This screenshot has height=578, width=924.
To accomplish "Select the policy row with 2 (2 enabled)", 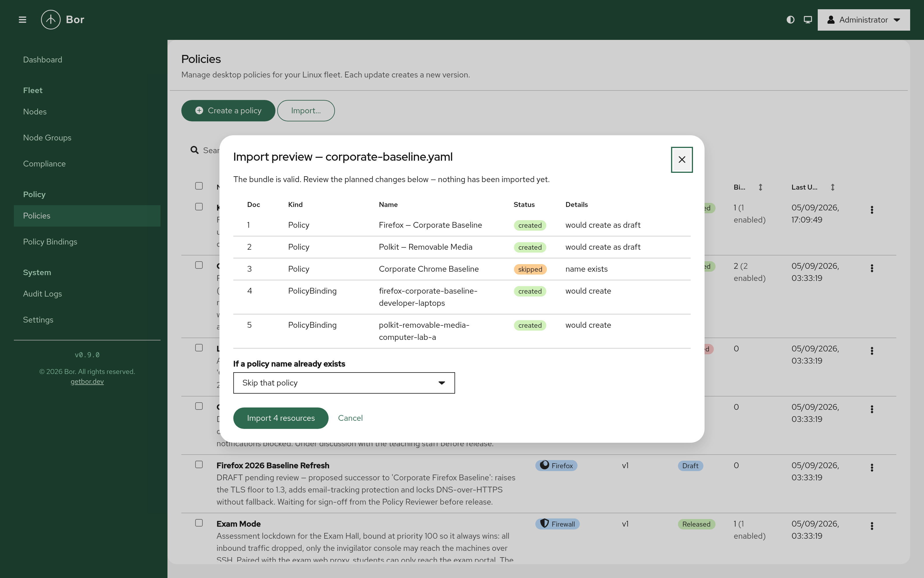I will (199, 265).
